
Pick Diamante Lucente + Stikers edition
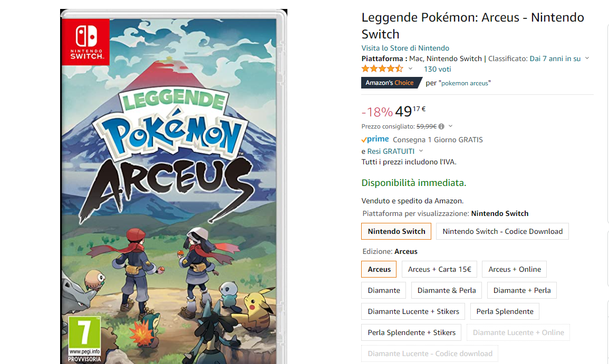(413, 311)
